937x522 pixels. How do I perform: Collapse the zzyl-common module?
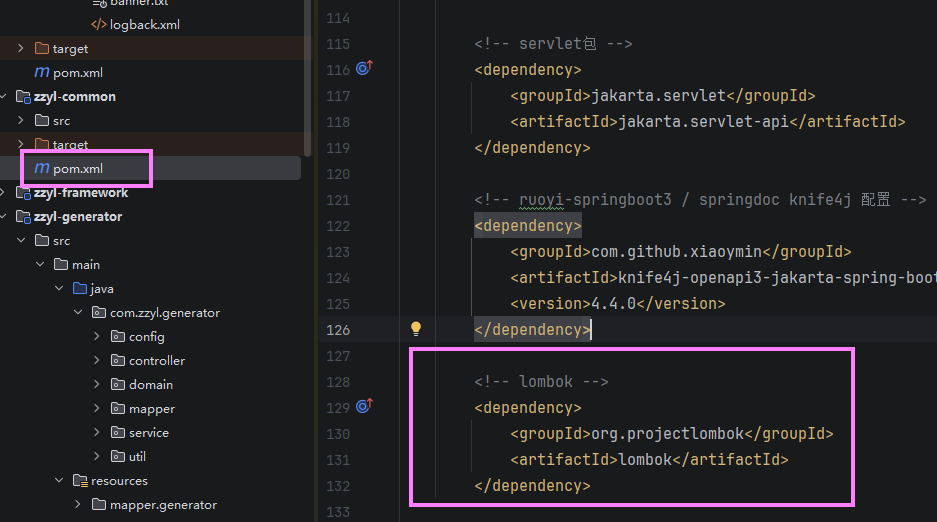(x=4, y=97)
